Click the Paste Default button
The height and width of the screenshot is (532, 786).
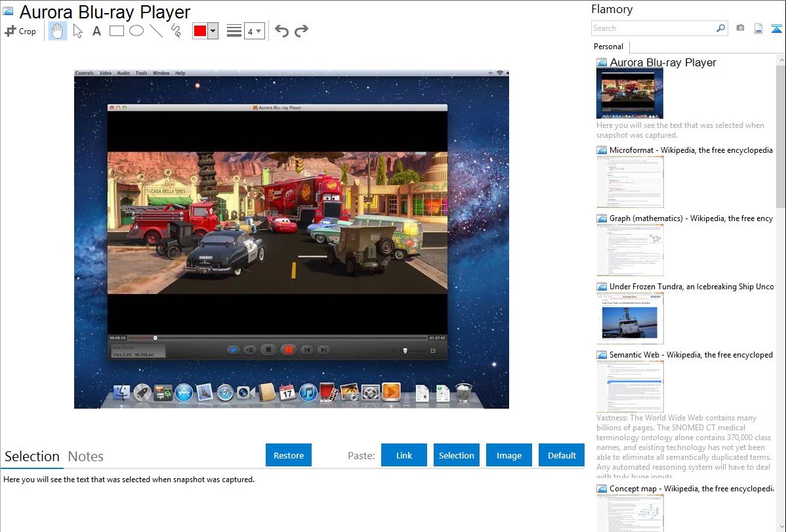click(x=562, y=455)
